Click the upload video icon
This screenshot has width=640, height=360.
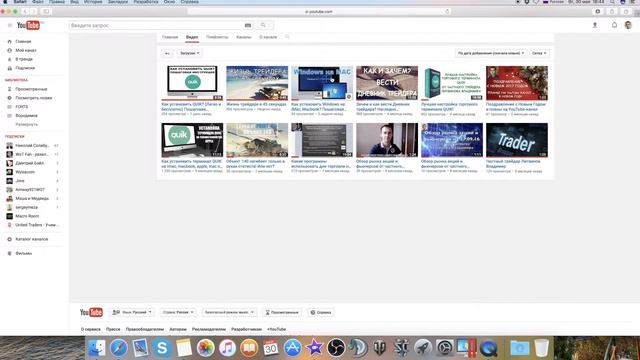click(595, 25)
